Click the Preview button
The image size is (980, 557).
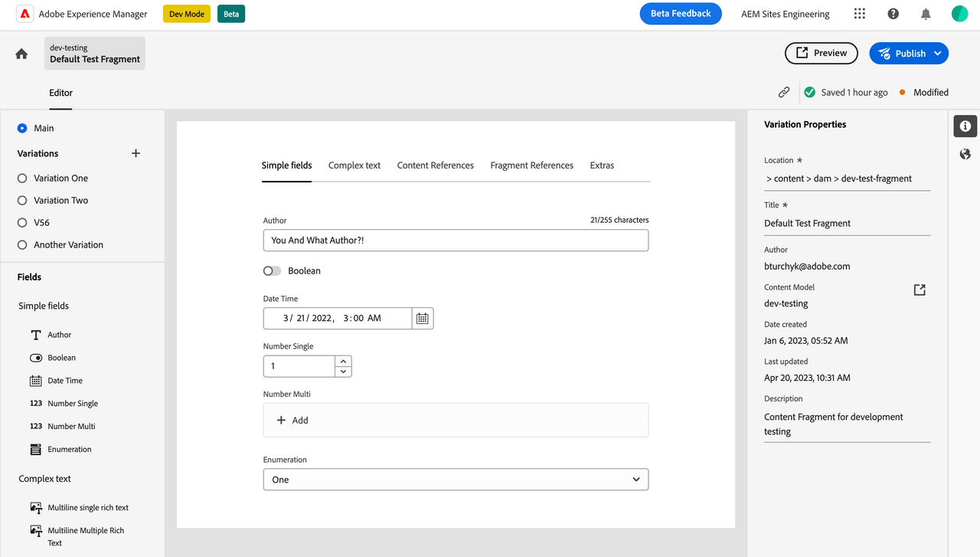[x=821, y=53]
